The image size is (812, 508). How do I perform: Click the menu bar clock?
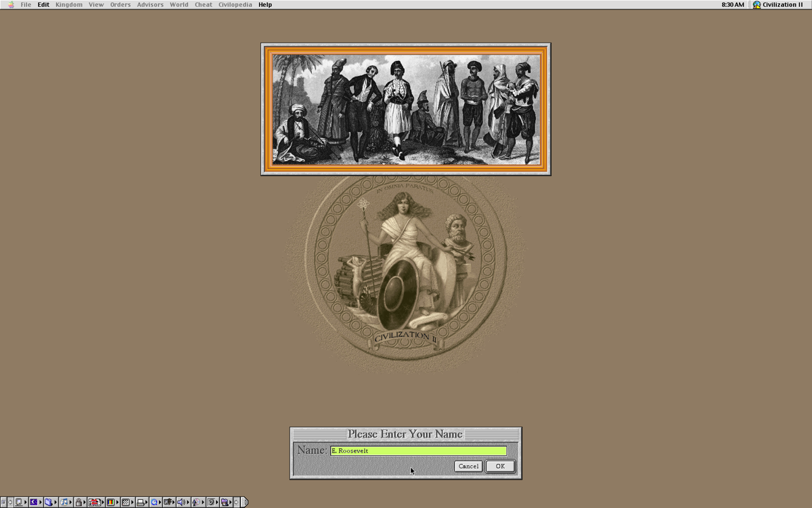732,5
